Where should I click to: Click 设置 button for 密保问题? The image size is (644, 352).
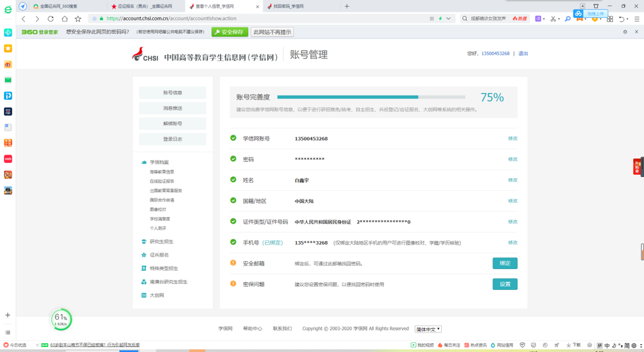click(504, 284)
